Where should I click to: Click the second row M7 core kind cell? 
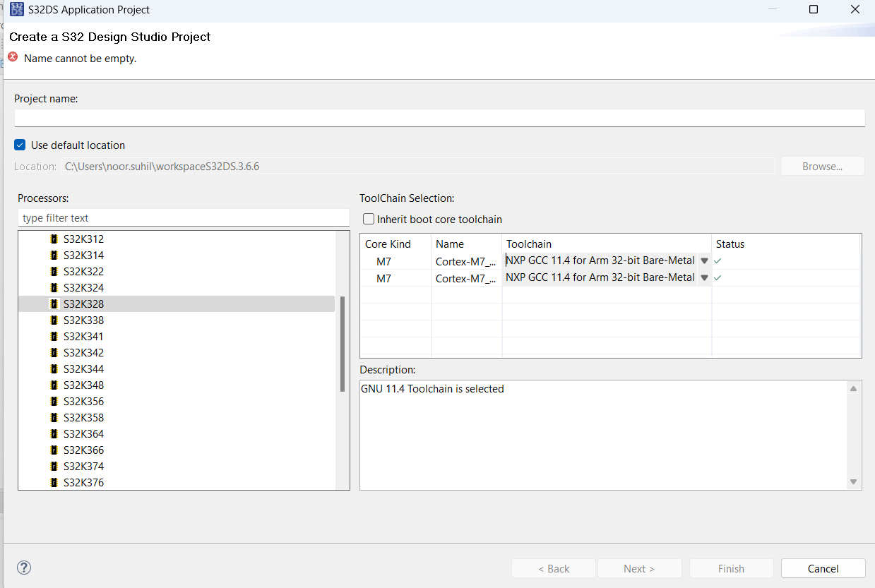(395, 279)
